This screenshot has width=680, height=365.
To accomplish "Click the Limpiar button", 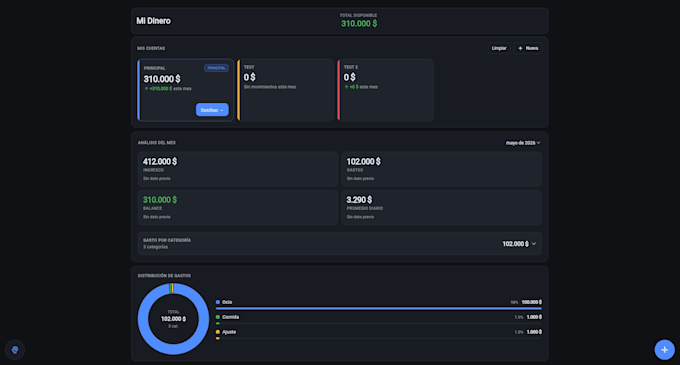I will click(499, 48).
